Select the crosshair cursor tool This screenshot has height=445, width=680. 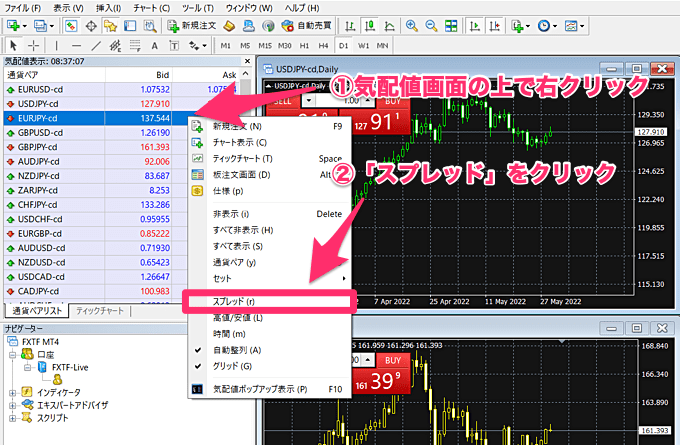pyautogui.click(x=34, y=46)
